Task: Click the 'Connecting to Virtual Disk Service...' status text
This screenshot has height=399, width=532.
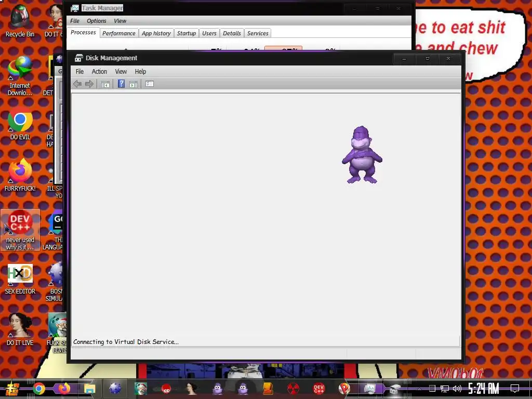Action: (126, 342)
